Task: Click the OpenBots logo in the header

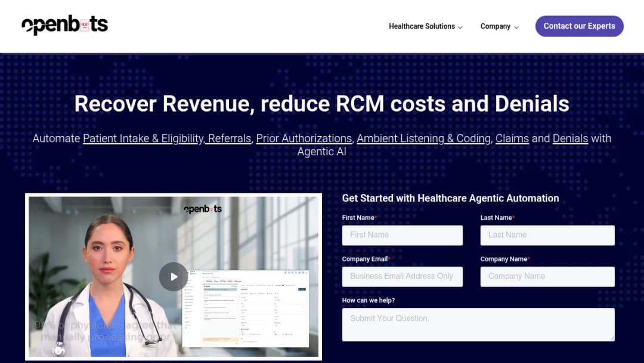Action: 65,25
